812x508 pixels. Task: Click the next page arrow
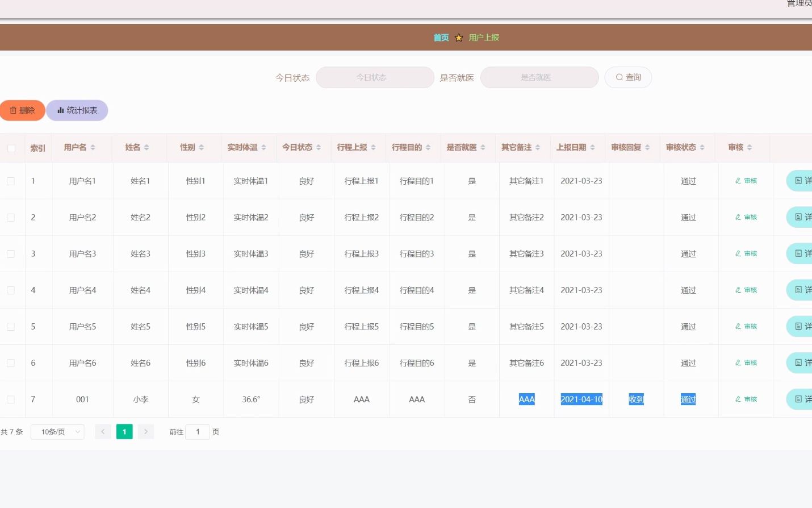pyautogui.click(x=146, y=432)
